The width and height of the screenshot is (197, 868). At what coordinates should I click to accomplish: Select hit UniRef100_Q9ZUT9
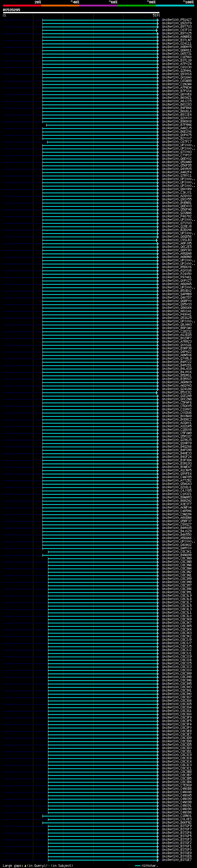176,23
